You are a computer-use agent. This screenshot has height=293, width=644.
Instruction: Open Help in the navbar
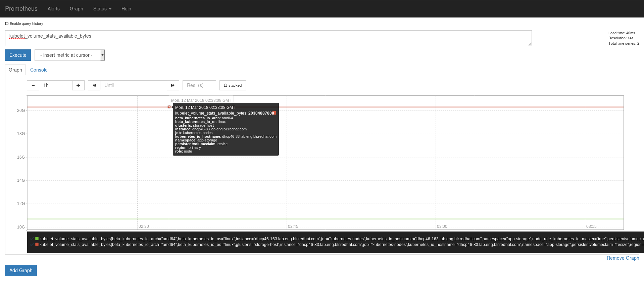point(126,9)
